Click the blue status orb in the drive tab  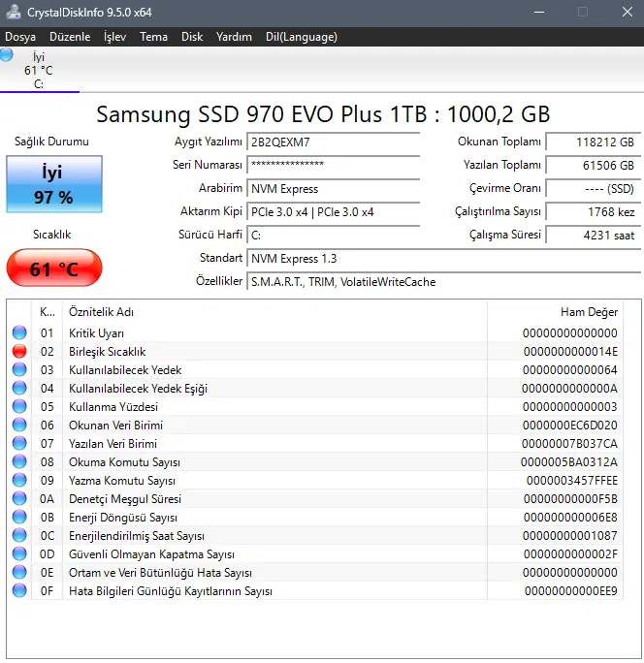pyautogui.click(x=7, y=55)
